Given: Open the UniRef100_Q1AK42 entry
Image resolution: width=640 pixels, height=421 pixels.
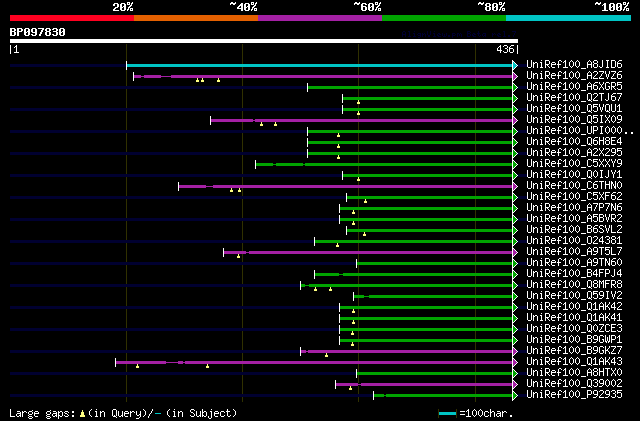Looking at the screenshot, I should tap(574, 307).
